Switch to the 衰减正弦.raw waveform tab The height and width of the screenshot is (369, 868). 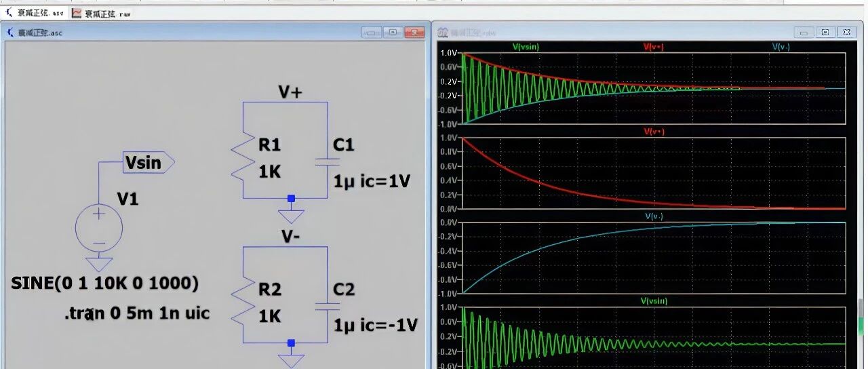click(x=102, y=13)
